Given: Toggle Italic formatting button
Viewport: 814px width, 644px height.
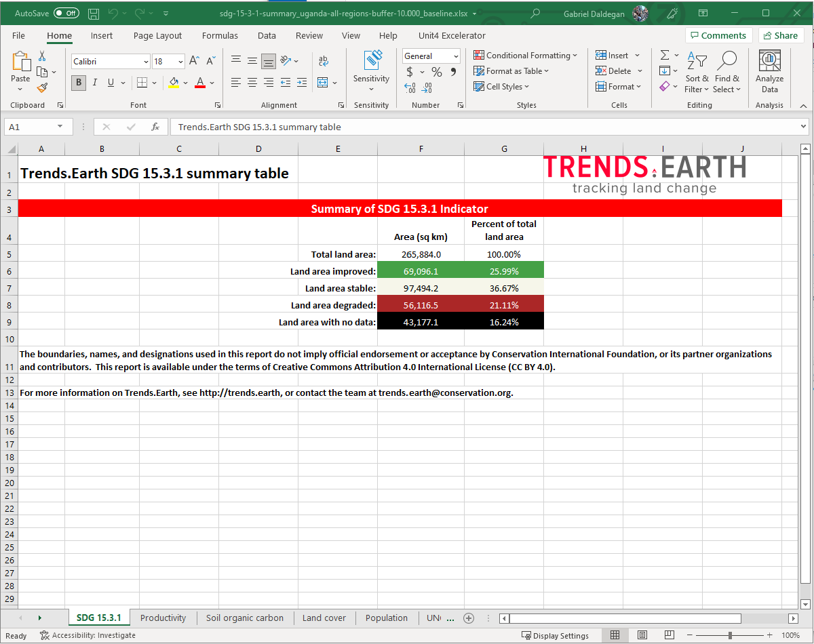Looking at the screenshot, I should (95, 83).
